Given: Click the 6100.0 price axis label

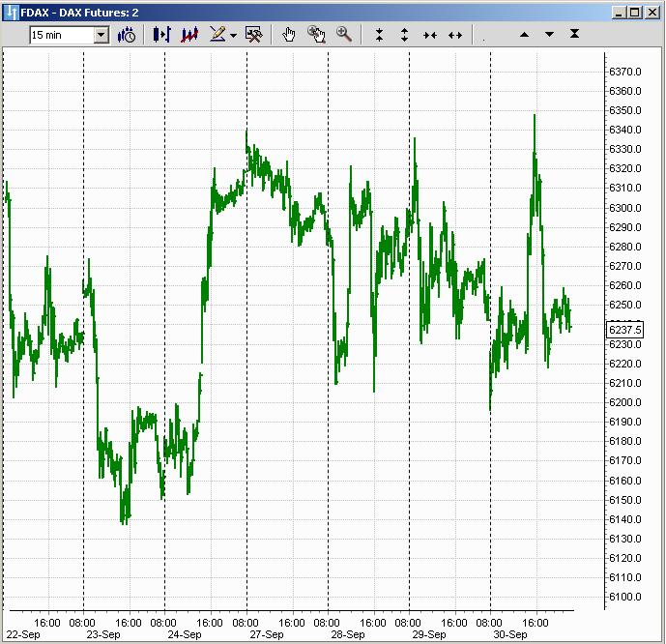Looking at the screenshot, I should tap(624, 597).
